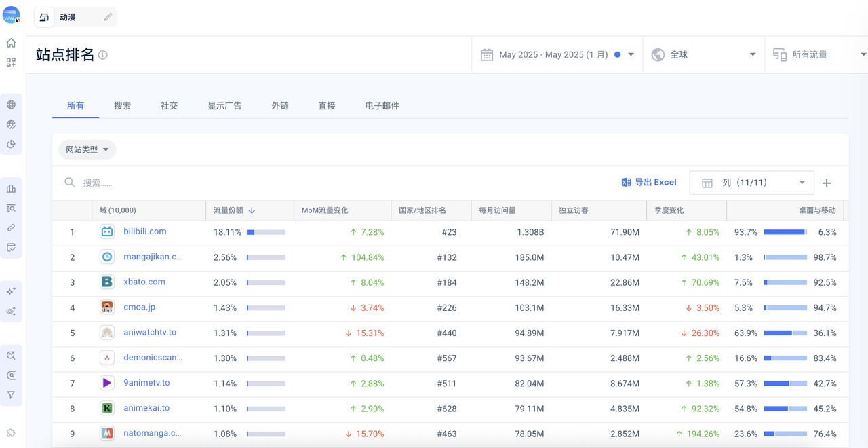Image resolution: width=868 pixels, height=448 pixels.
Task: Click the home icon in the sidebar
Action: pos(11,43)
